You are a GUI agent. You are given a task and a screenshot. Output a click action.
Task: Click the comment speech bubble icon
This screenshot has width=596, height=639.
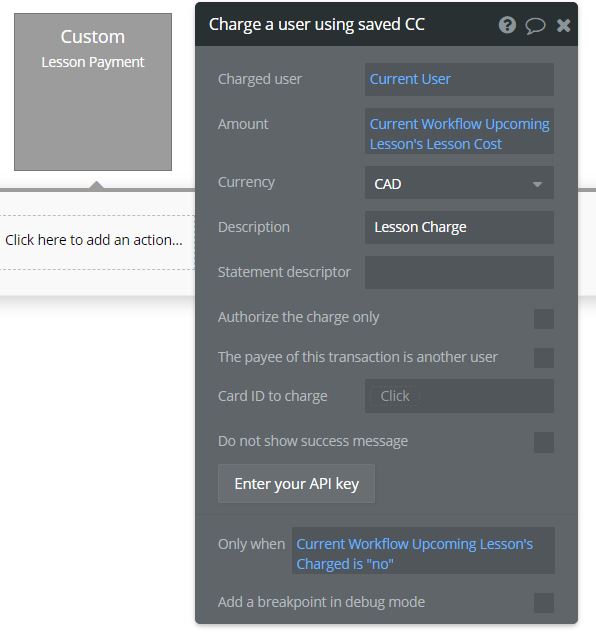[535, 26]
